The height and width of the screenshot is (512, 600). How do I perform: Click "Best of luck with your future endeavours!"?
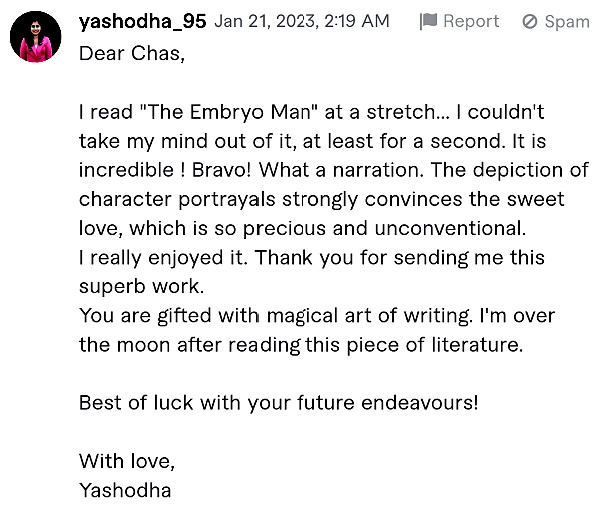point(279,403)
